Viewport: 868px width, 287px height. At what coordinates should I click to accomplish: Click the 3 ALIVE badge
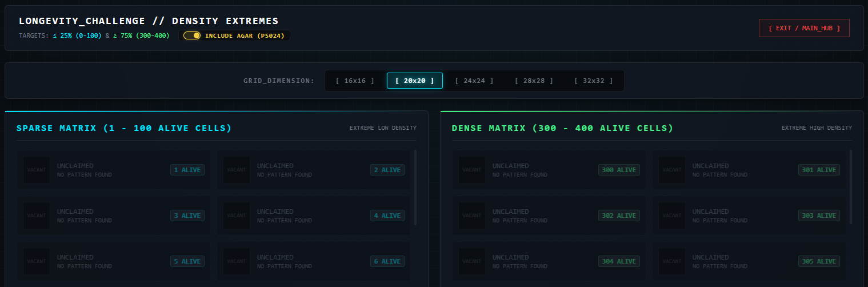click(x=187, y=216)
